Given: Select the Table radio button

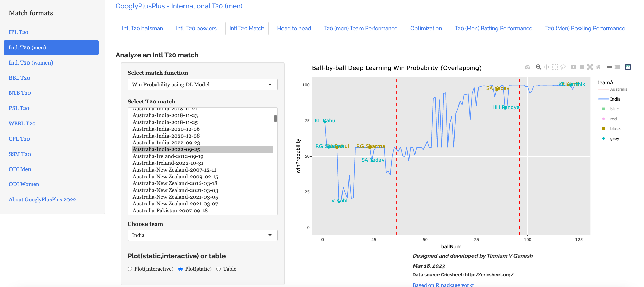Looking at the screenshot, I should (219, 269).
